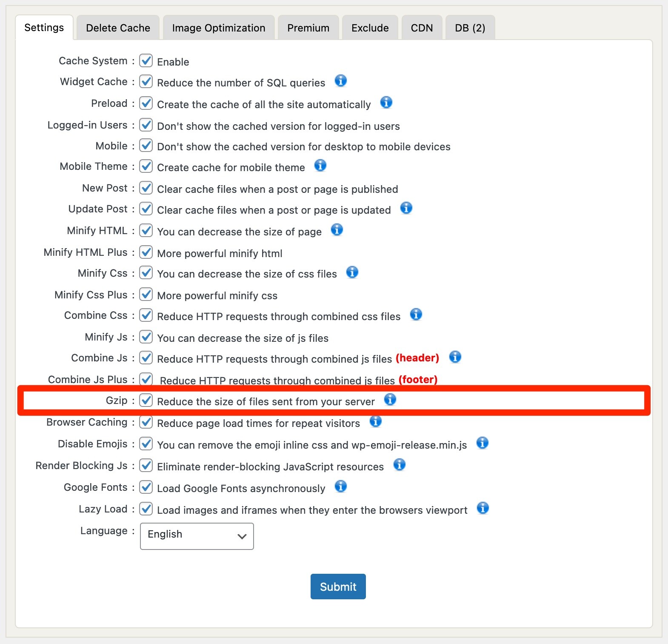Toggle the New Post checkbox
The height and width of the screenshot is (644, 668).
click(146, 188)
